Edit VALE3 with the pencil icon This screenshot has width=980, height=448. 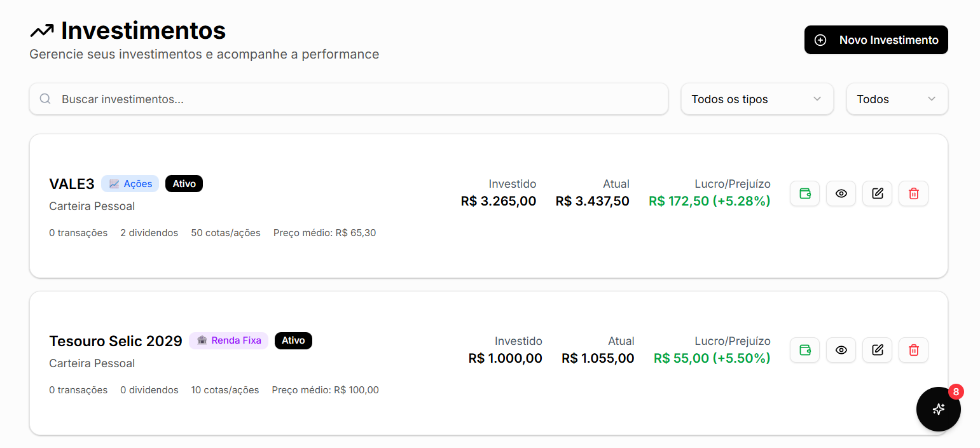[877, 193]
